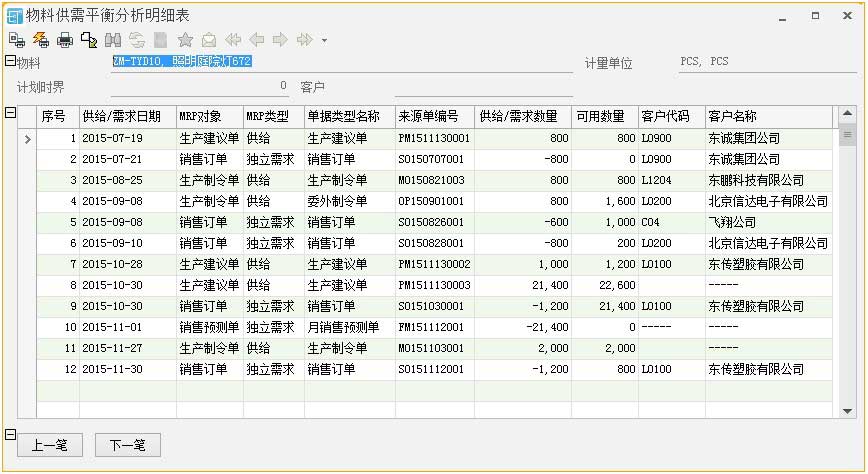Click the refresh arrows icon
The height and width of the screenshot is (474, 868).
(137, 40)
